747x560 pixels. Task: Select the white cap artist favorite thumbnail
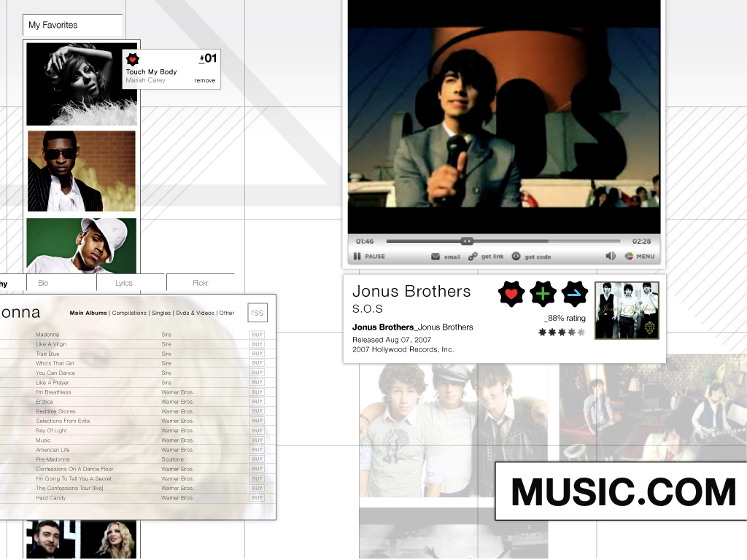[x=82, y=245]
